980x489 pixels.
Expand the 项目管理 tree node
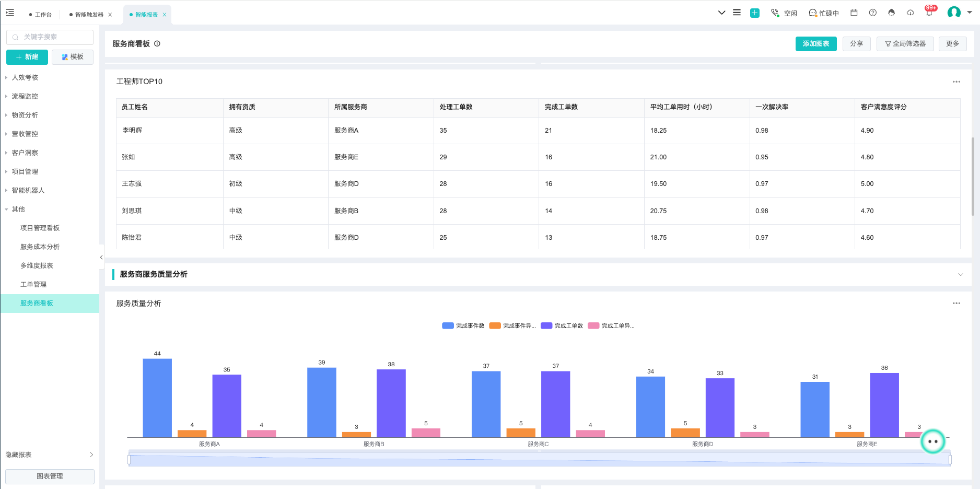tap(6, 171)
